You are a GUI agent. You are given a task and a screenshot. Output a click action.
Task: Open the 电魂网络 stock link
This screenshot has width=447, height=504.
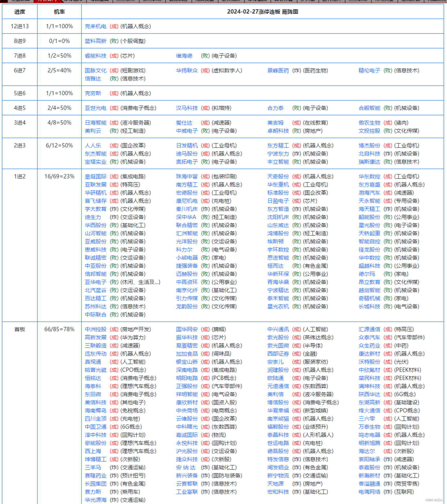[369, 492]
